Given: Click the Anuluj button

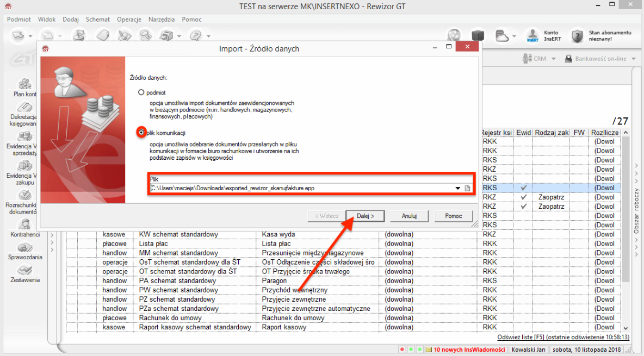Looking at the screenshot, I should click(408, 216).
